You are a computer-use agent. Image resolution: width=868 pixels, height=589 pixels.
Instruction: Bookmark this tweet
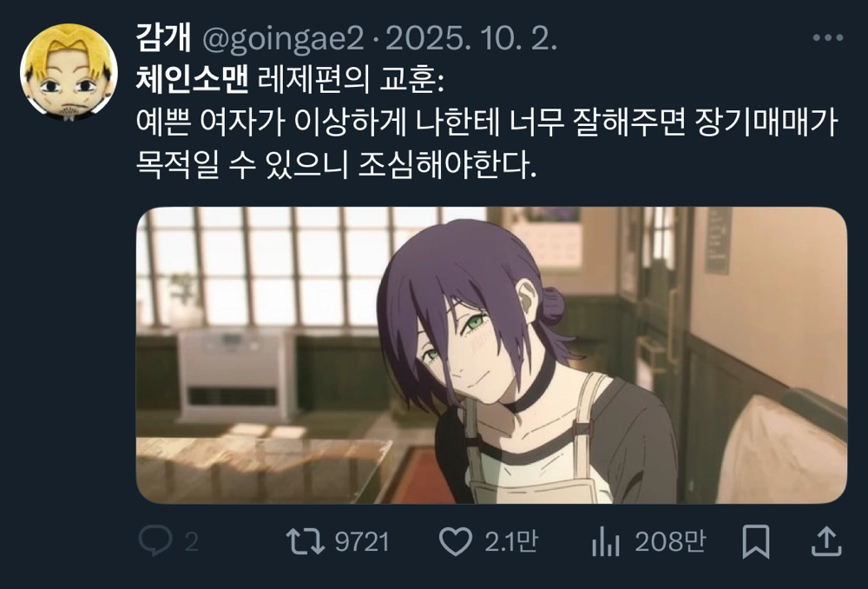756,541
